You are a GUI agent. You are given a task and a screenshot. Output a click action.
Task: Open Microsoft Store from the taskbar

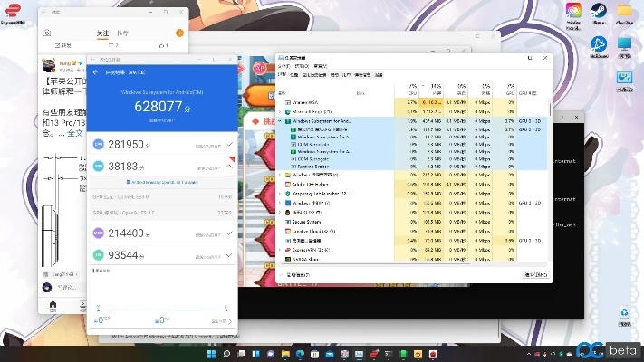pyautogui.click(x=315, y=354)
